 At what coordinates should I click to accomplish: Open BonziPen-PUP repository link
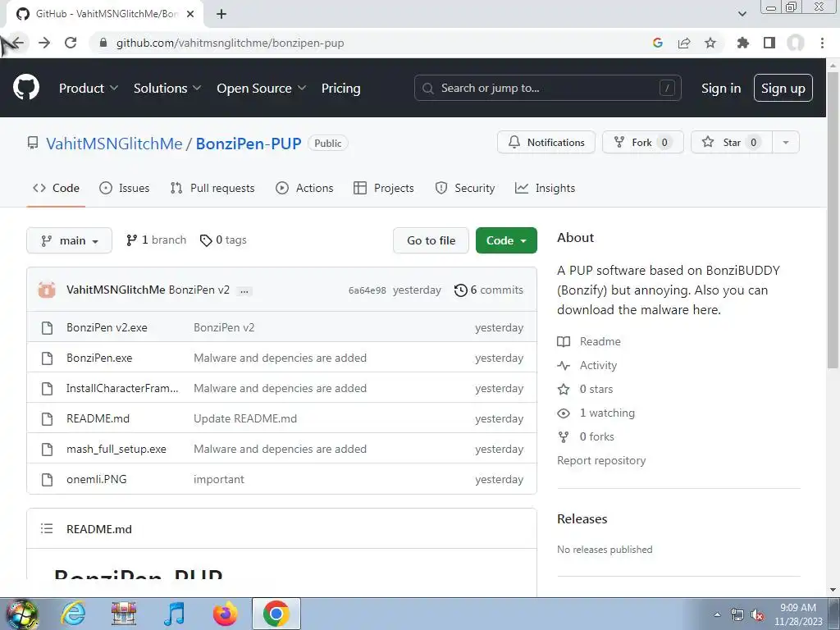tap(249, 144)
